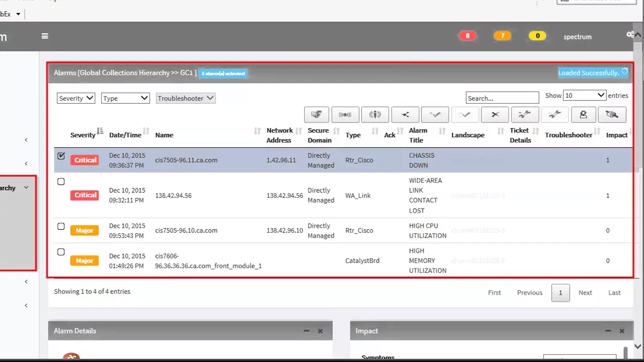Click the acknowledge alarm checkmark-plus button
644x362 pixels.
click(435, 115)
